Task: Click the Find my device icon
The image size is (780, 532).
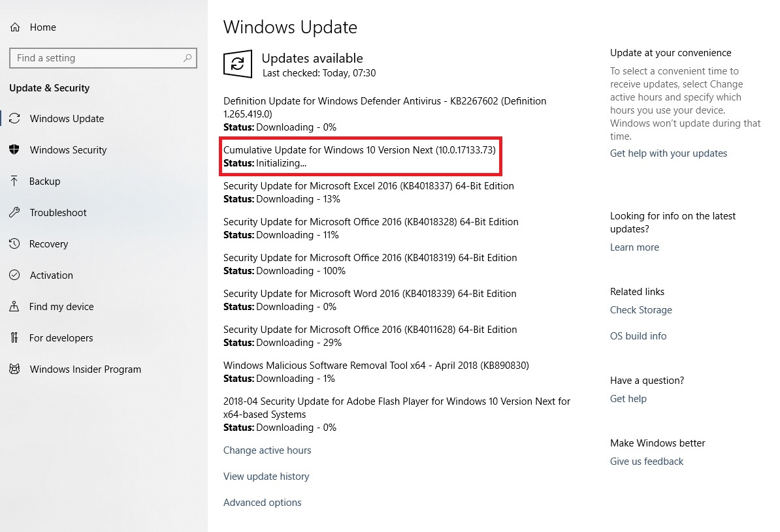Action: point(15,307)
